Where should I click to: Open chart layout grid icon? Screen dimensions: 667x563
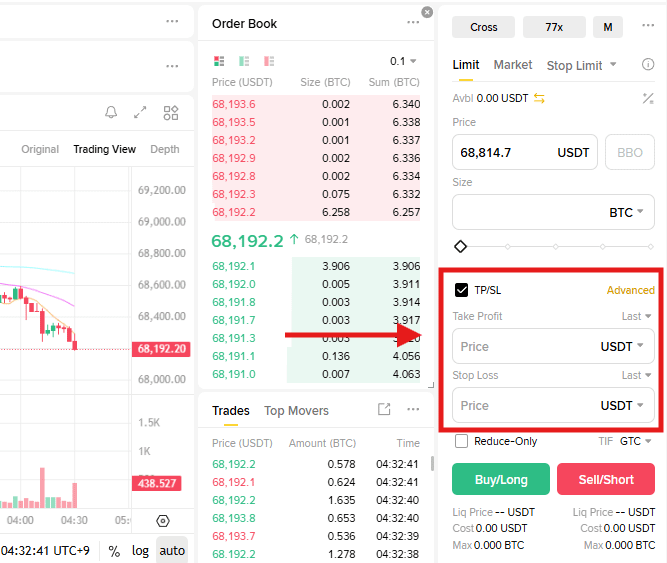click(171, 113)
